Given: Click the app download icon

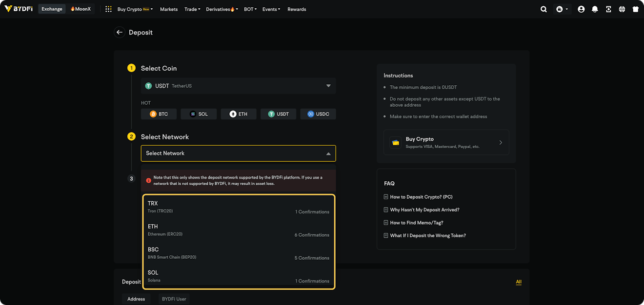Looking at the screenshot, I should click(x=608, y=9).
